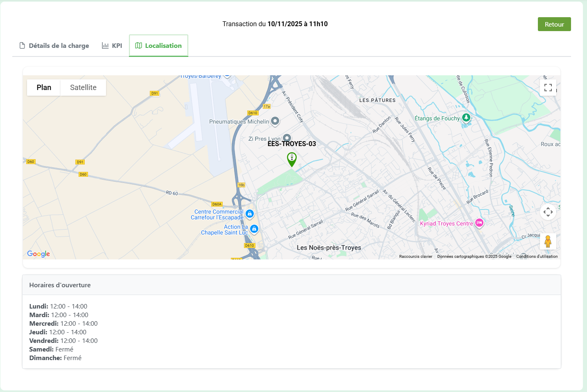Select the Plan map type

[44, 88]
